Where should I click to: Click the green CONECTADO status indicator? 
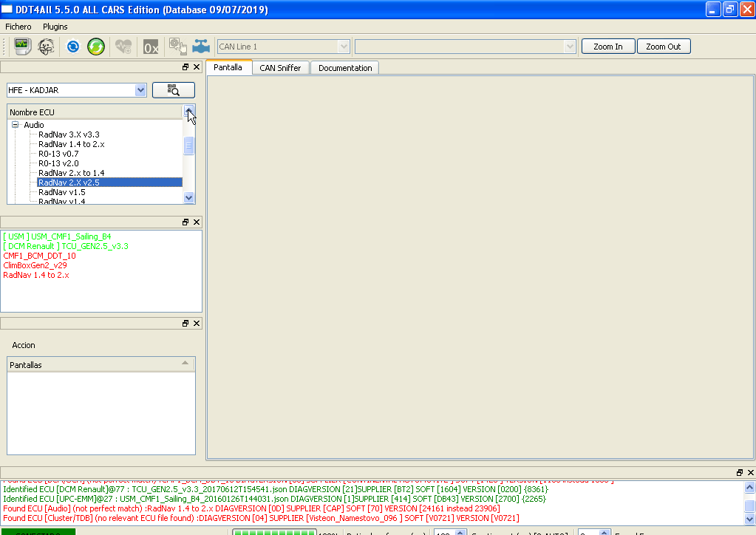tap(38, 532)
